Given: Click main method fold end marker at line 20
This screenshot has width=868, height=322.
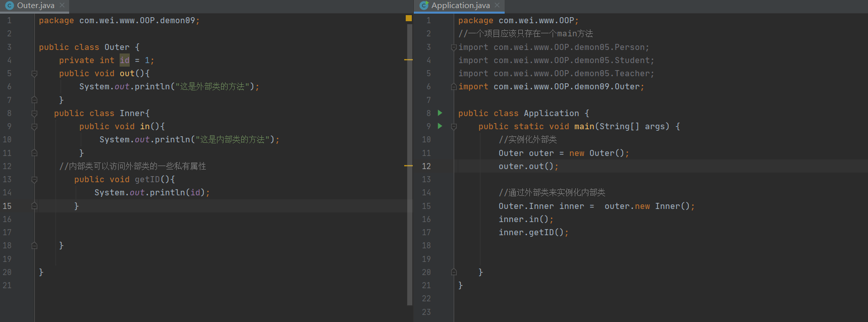Looking at the screenshot, I should [x=454, y=272].
